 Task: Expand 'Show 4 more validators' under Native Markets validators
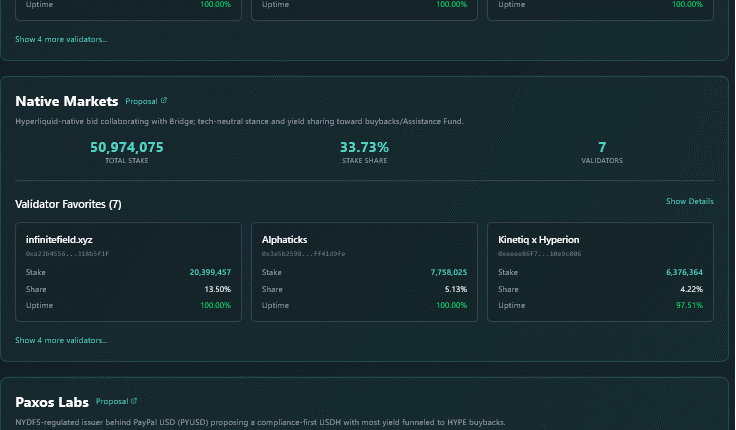point(61,340)
